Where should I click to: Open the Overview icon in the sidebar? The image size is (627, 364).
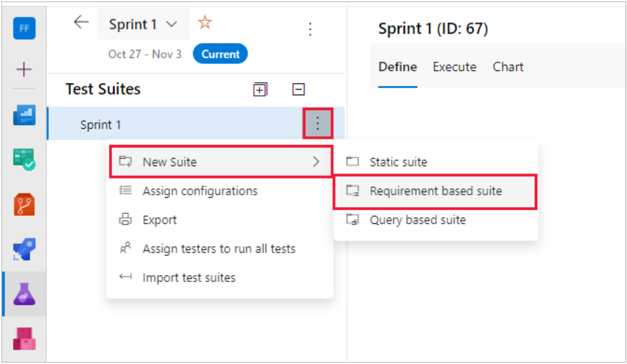click(24, 115)
